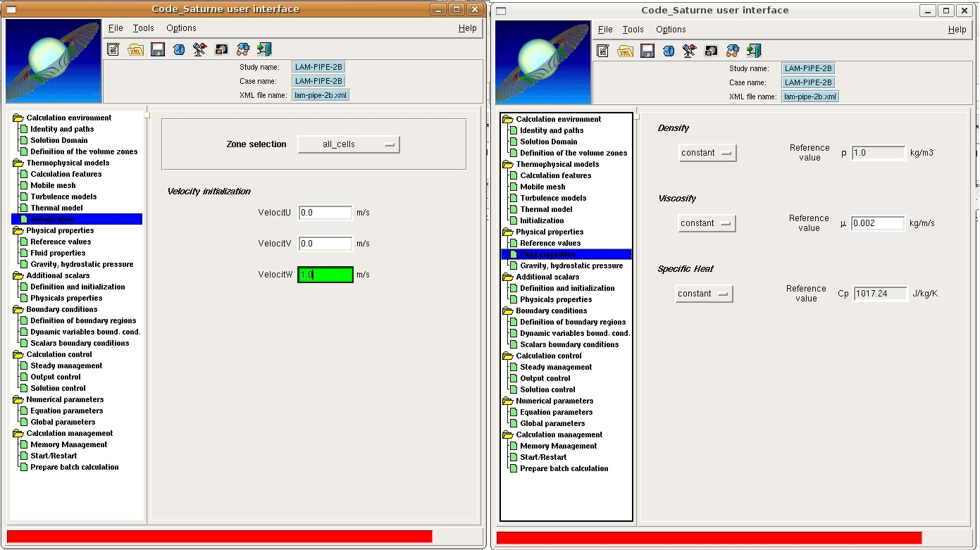Select Fluid properties in left window tree
This screenshot has width=980, height=550.
point(58,253)
